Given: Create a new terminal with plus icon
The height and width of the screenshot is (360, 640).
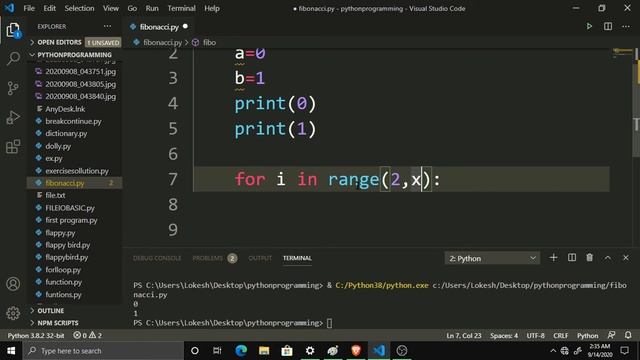Looking at the screenshot, I should tap(553, 258).
